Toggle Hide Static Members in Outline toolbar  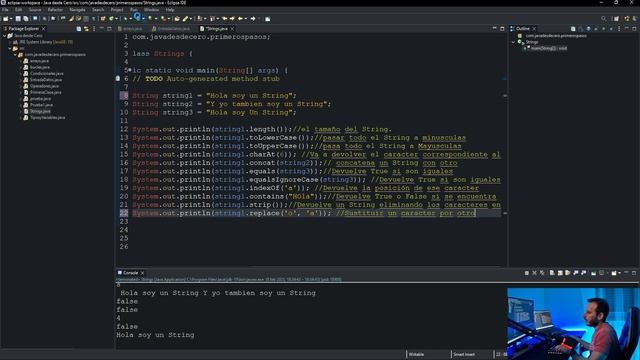click(x=596, y=29)
